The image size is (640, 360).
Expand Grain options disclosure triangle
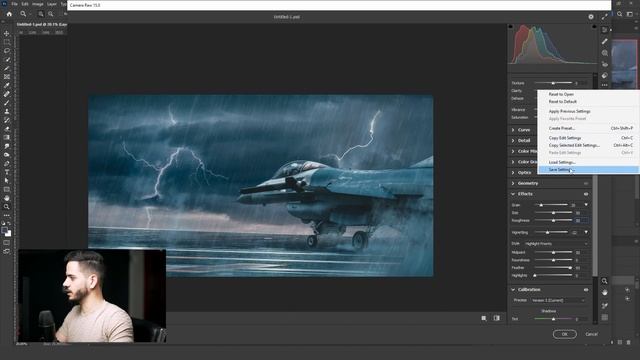(x=586, y=205)
